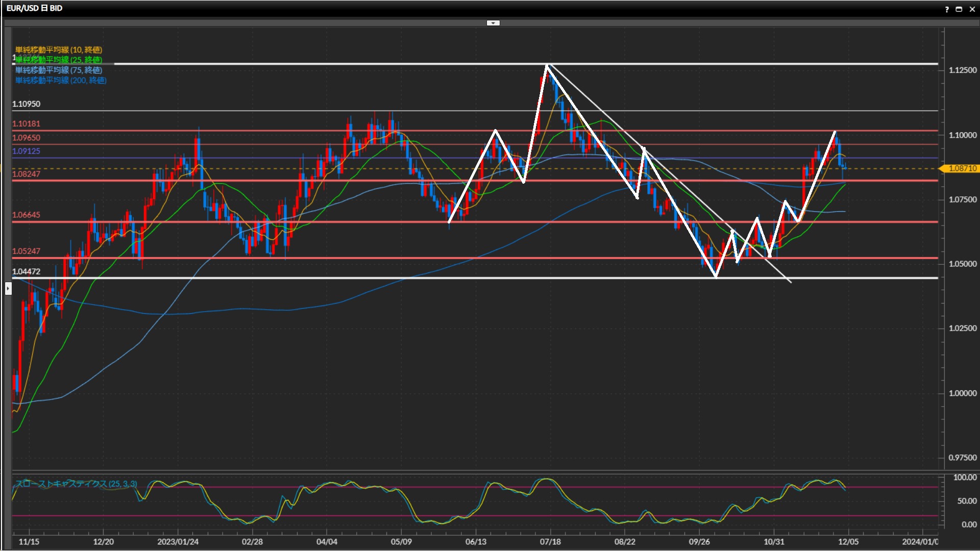980x551 pixels.
Task: Maximize the EUR/USD chart window
Action: (x=959, y=9)
